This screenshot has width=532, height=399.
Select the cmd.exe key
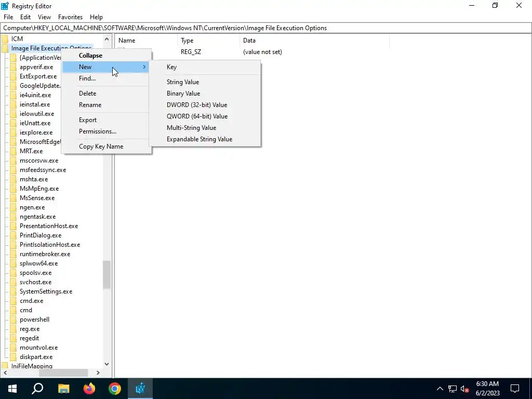31,301
